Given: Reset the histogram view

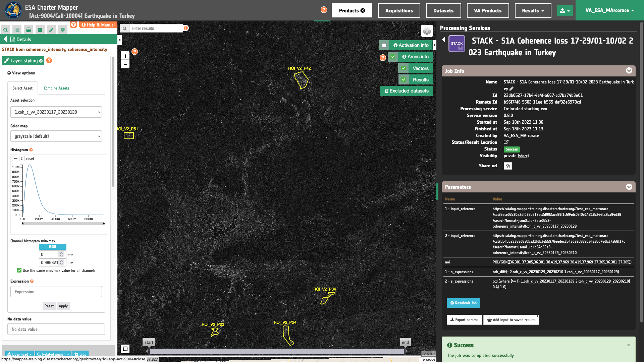Looking at the screenshot, I should pyautogui.click(x=30, y=159).
